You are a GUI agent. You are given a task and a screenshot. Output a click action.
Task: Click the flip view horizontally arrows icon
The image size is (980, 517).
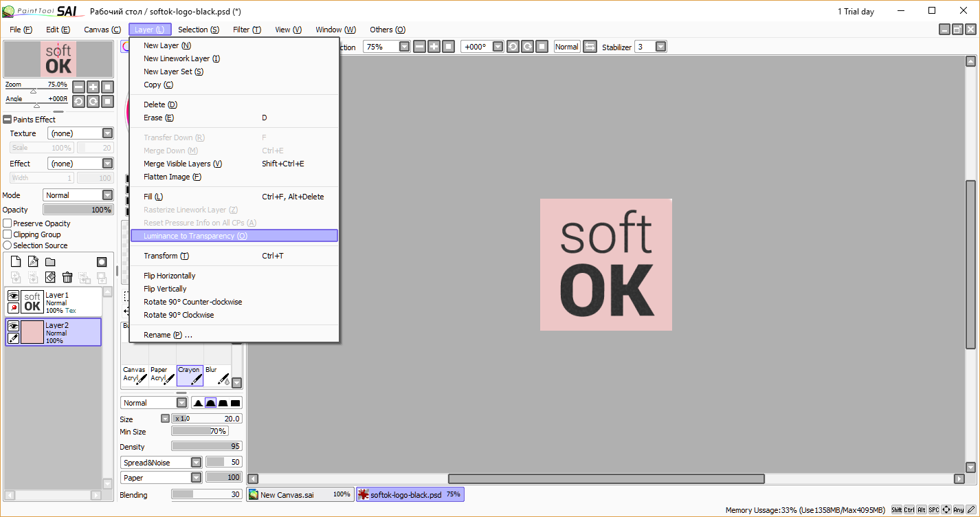(x=590, y=47)
